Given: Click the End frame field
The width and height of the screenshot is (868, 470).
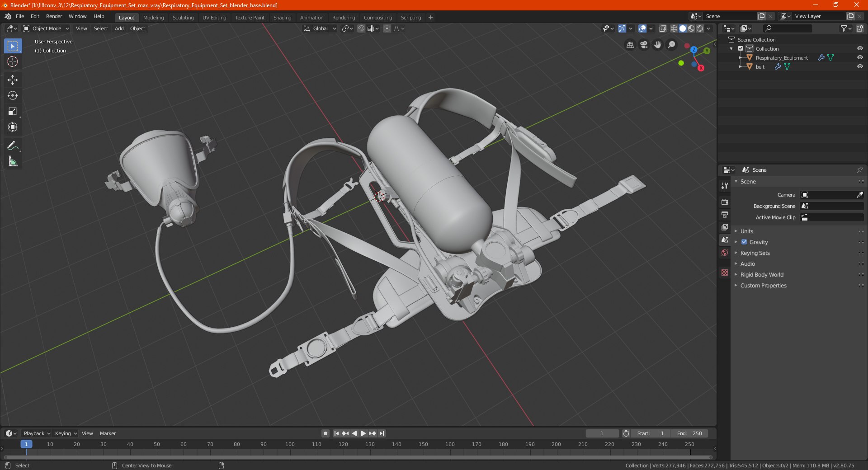Looking at the screenshot, I should [x=689, y=433].
